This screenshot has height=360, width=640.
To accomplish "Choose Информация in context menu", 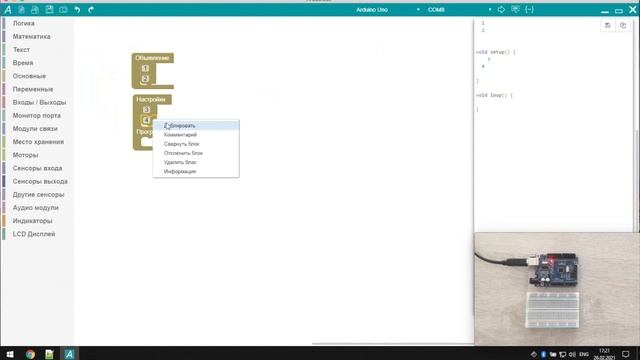I will (x=196, y=171).
